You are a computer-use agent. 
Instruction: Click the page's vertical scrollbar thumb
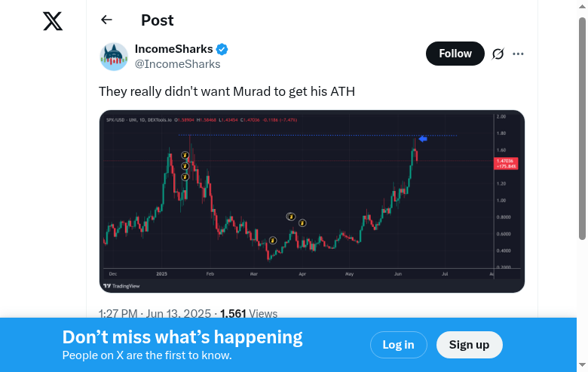click(x=582, y=128)
